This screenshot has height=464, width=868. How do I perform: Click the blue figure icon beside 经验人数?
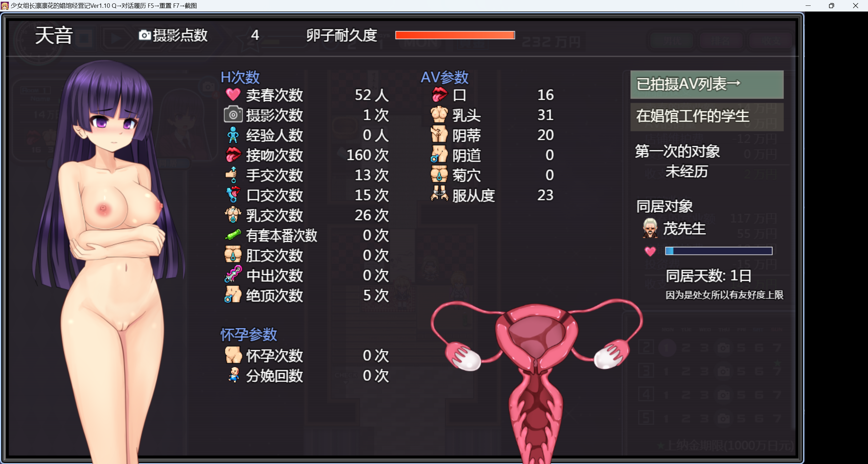click(x=233, y=135)
